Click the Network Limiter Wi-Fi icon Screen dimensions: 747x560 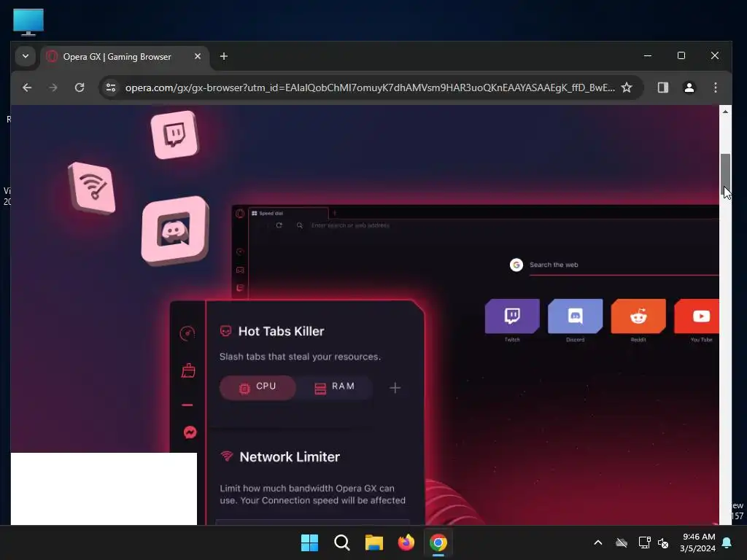click(x=227, y=456)
